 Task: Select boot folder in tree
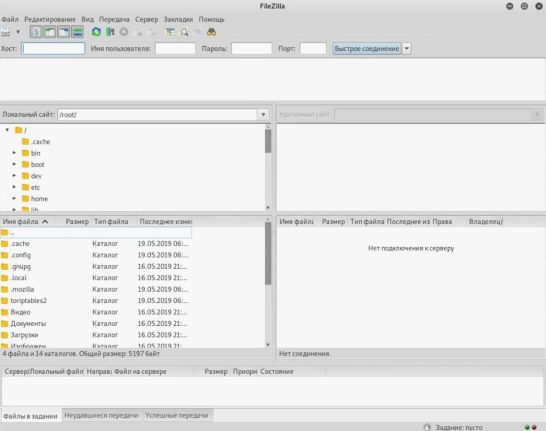[x=33, y=164]
